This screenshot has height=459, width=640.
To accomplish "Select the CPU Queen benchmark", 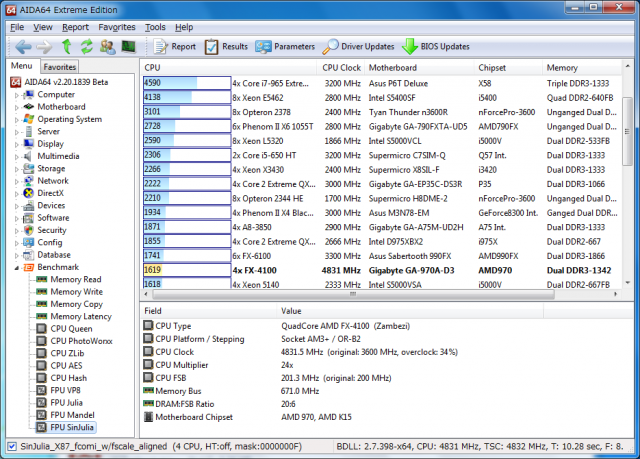I will (x=71, y=328).
